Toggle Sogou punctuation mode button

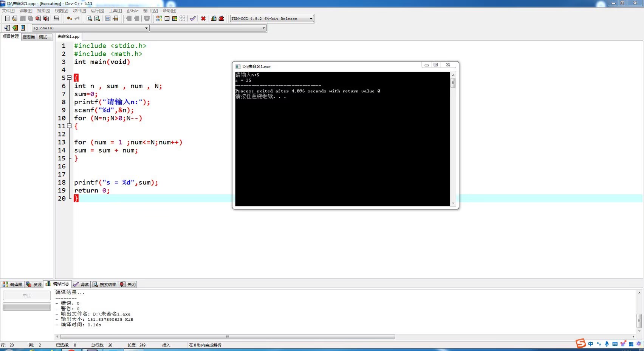point(599,344)
